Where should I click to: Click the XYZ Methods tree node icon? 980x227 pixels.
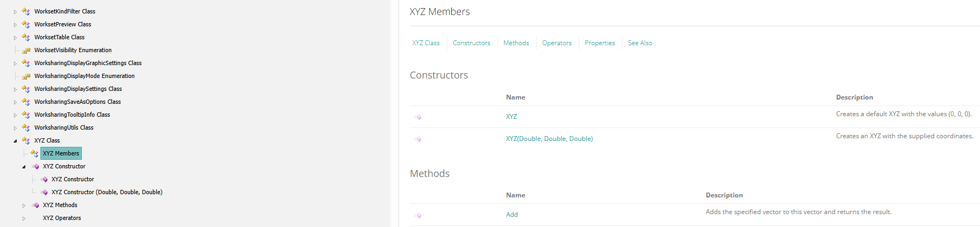[x=36, y=205]
